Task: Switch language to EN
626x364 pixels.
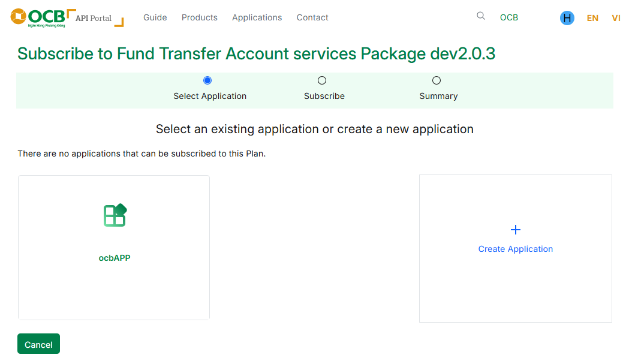Action: pos(592,18)
